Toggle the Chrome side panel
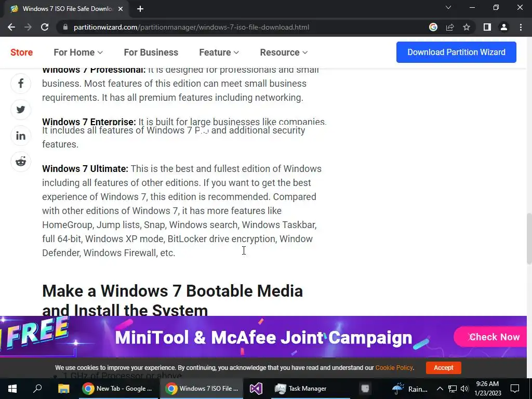This screenshot has height=399, width=532. tap(487, 27)
